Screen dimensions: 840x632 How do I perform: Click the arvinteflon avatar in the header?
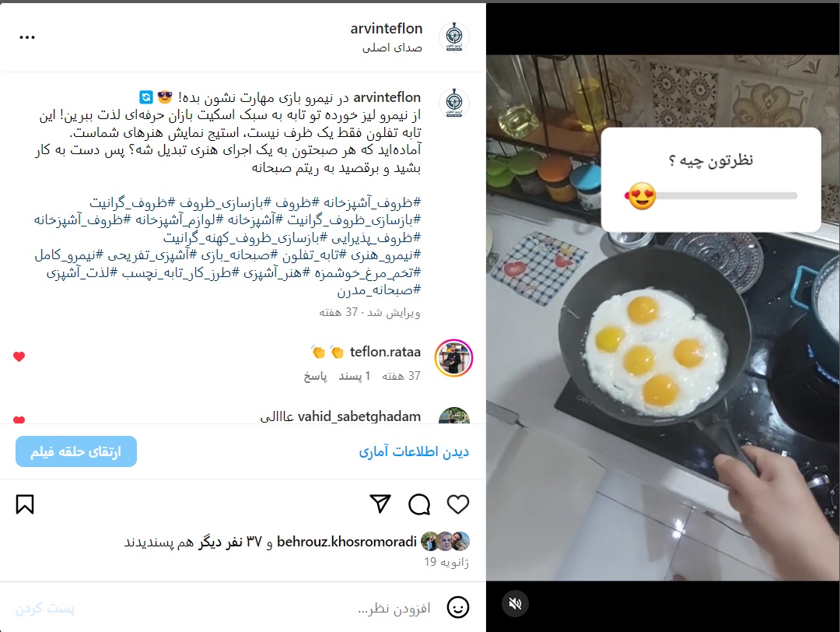pyautogui.click(x=454, y=37)
